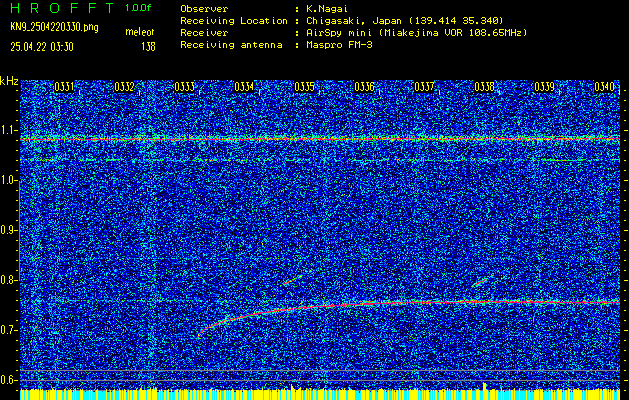Click the Observer field label
Viewport: 629px width, 400px height.
click(x=204, y=8)
